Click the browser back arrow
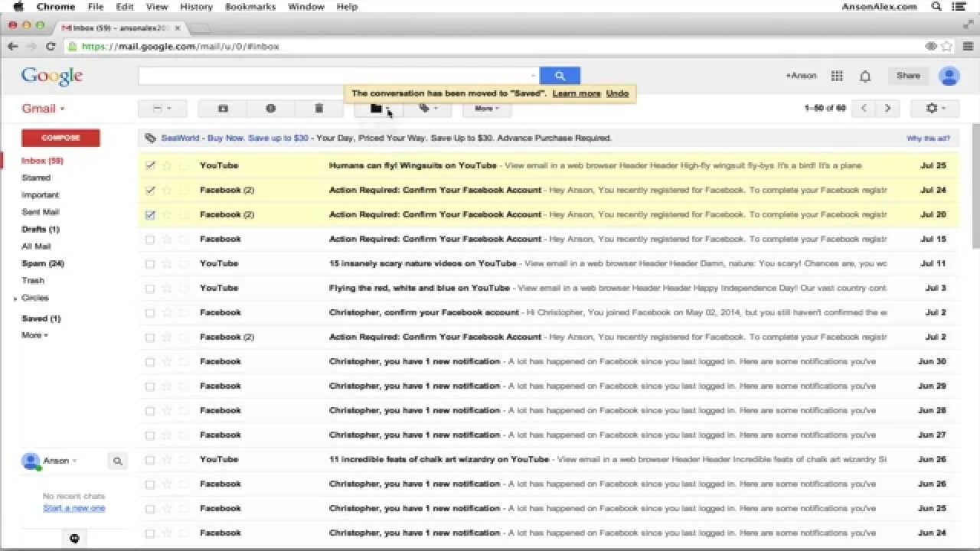980x551 pixels. point(12,47)
